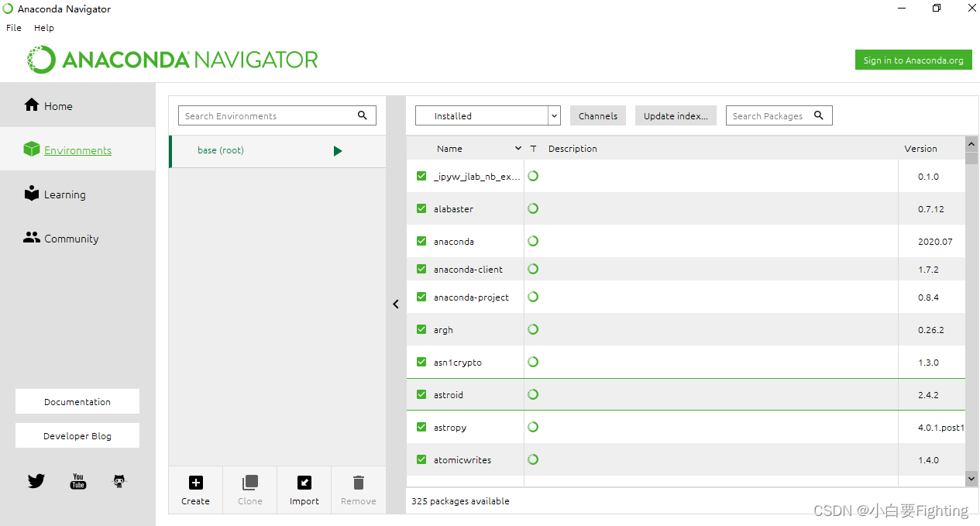
Task: Open the GitHub icon link
Action: coord(119,481)
